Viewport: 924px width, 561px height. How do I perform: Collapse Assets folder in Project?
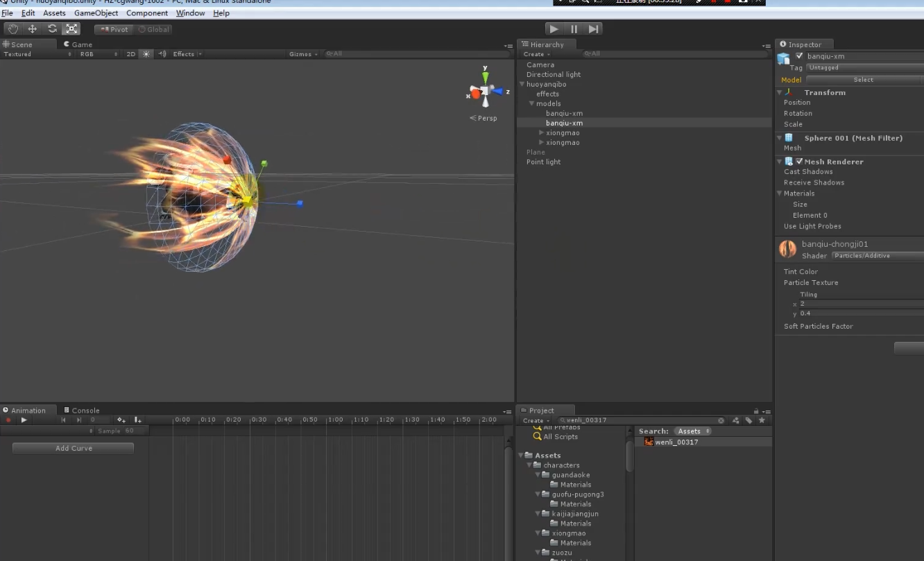pos(522,456)
